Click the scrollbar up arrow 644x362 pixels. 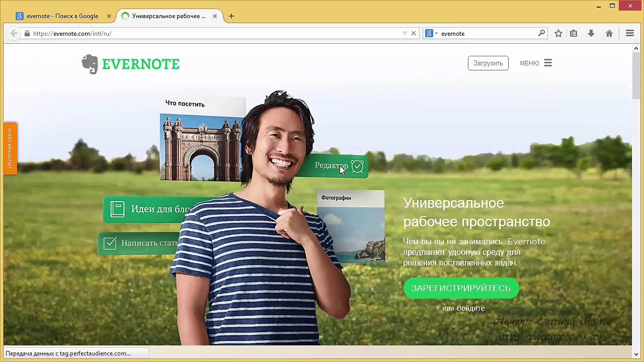point(636,48)
